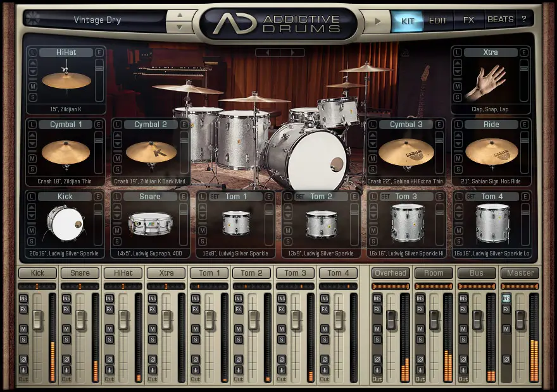Open the BEATS tab
The image size is (557, 392).
pyautogui.click(x=500, y=19)
